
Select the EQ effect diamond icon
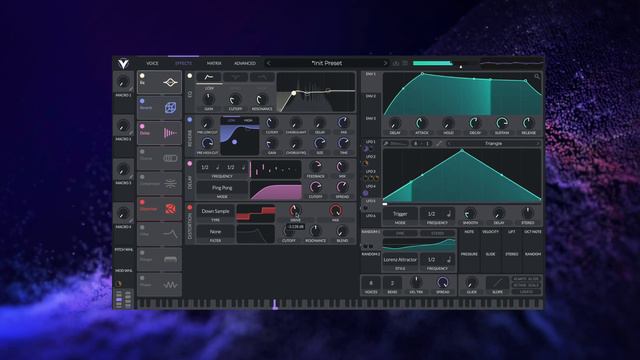coord(170,82)
